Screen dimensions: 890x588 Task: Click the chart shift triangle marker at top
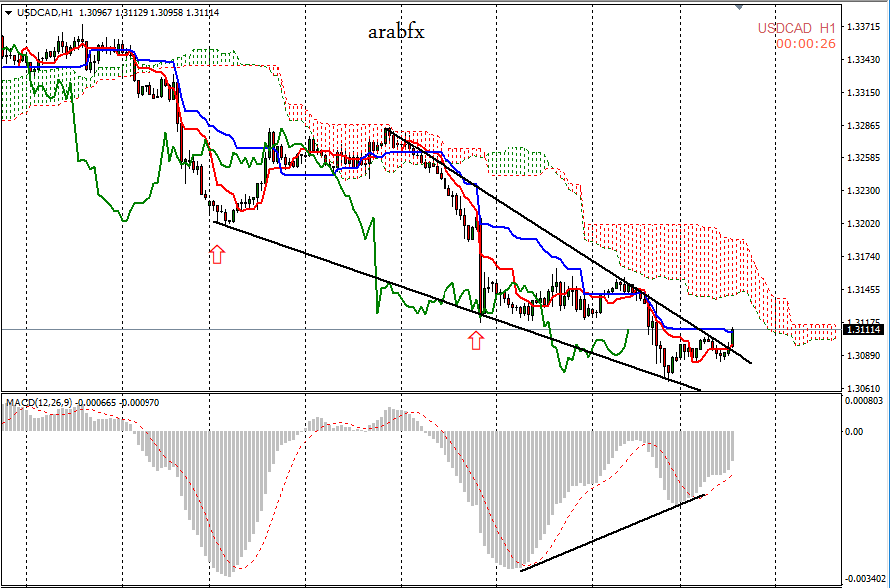click(x=739, y=7)
